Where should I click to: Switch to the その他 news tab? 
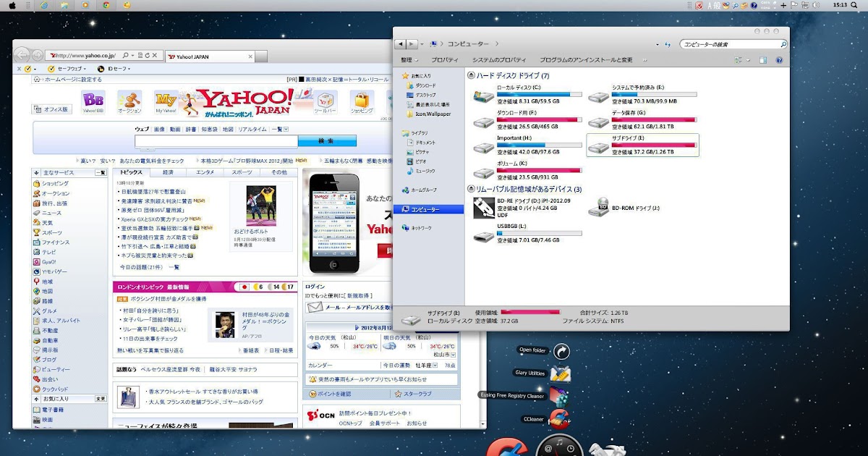pyautogui.click(x=278, y=172)
